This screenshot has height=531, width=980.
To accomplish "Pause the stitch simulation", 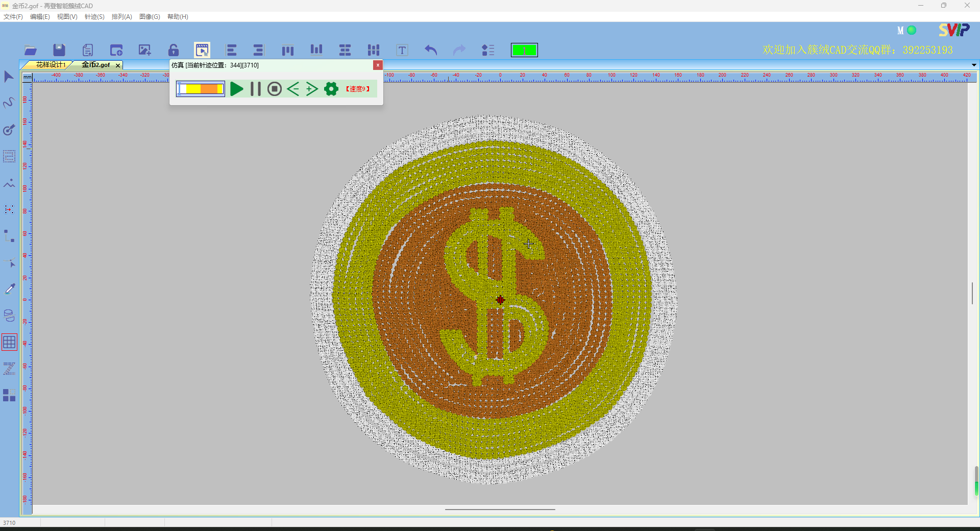I will tap(256, 89).
